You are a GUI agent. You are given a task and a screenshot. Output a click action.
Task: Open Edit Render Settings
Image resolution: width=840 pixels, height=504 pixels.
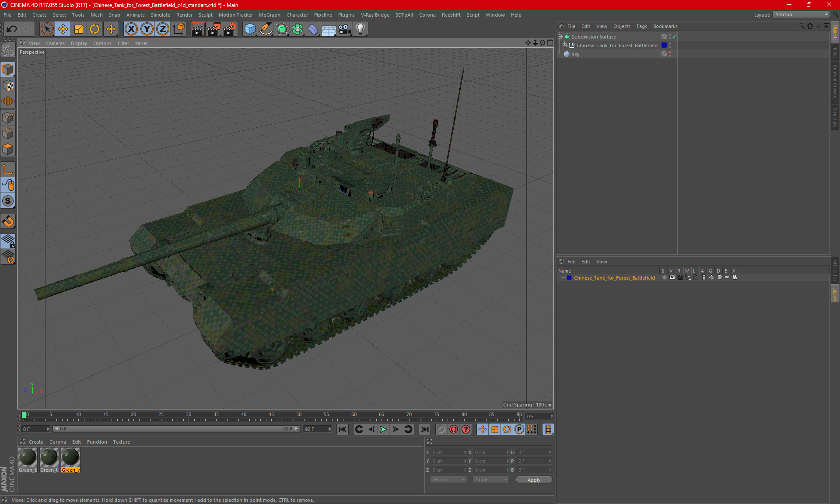pos(230,29)
